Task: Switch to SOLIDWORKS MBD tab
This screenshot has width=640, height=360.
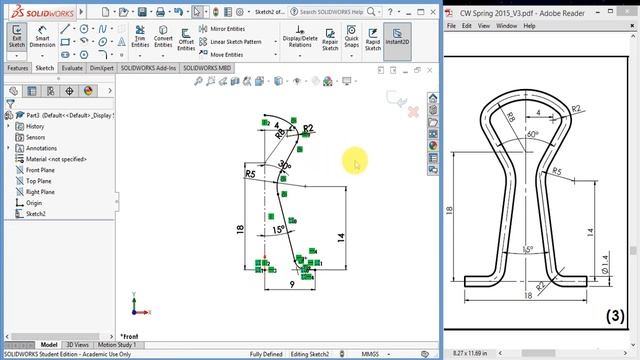Action: [x=207, y=68]
